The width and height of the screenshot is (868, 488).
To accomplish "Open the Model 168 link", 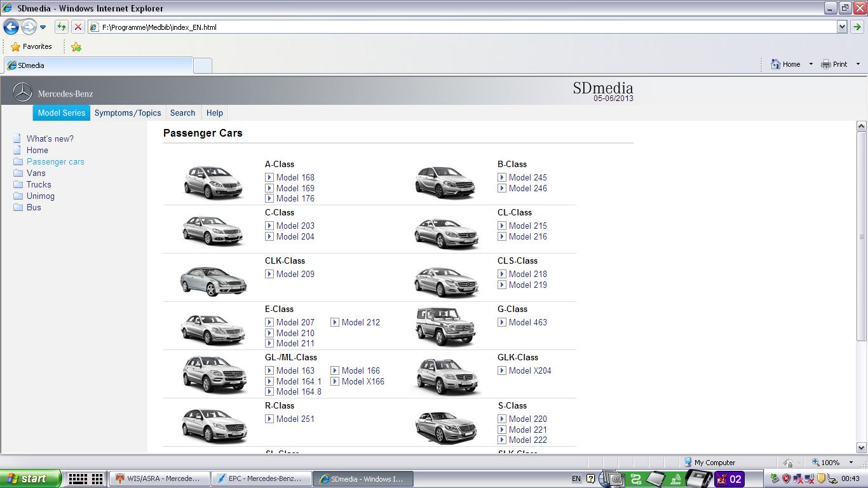I will pyautogui.click(x=295, y=177).
